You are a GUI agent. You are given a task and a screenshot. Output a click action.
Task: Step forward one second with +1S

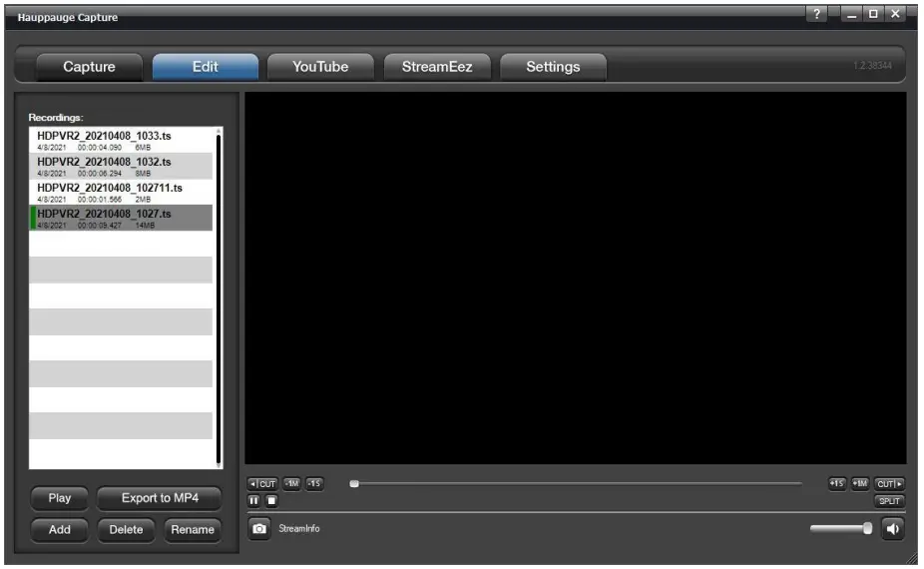coord(837,484)
